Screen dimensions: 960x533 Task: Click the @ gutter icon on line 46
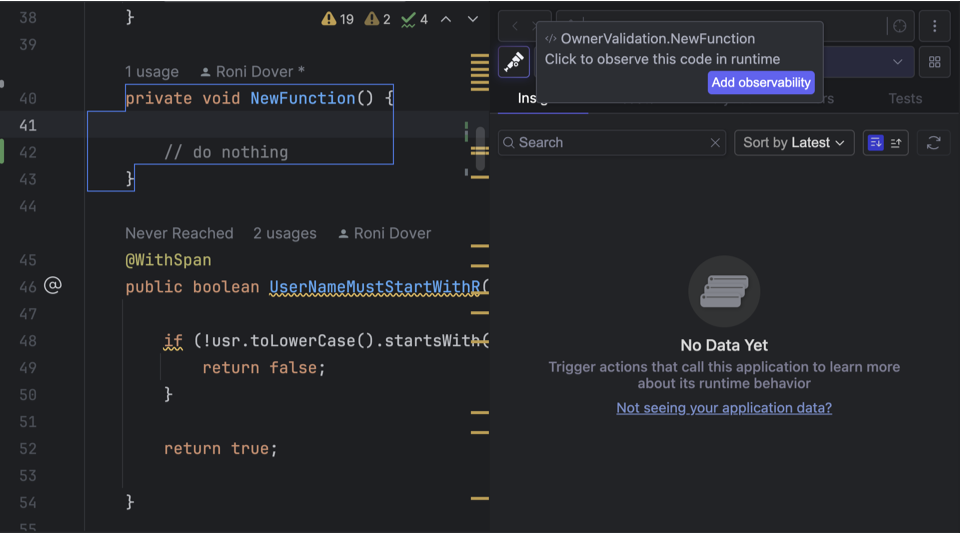(53, 286)
